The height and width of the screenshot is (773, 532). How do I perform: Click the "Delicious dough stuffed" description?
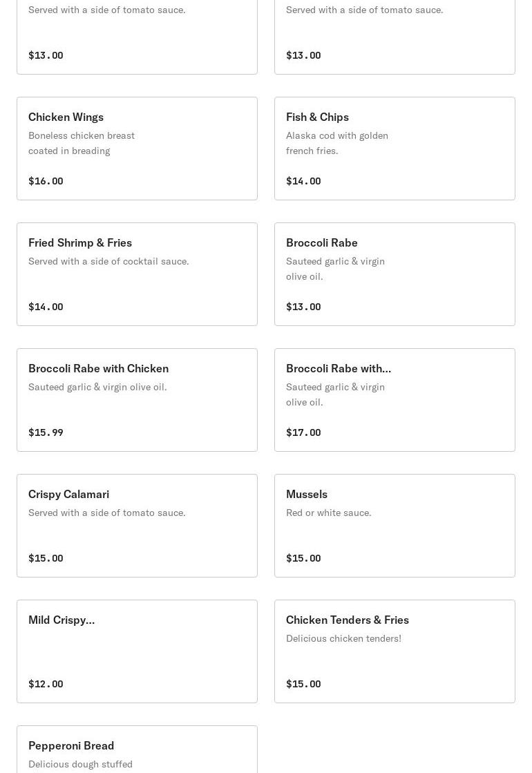(80, 764)
